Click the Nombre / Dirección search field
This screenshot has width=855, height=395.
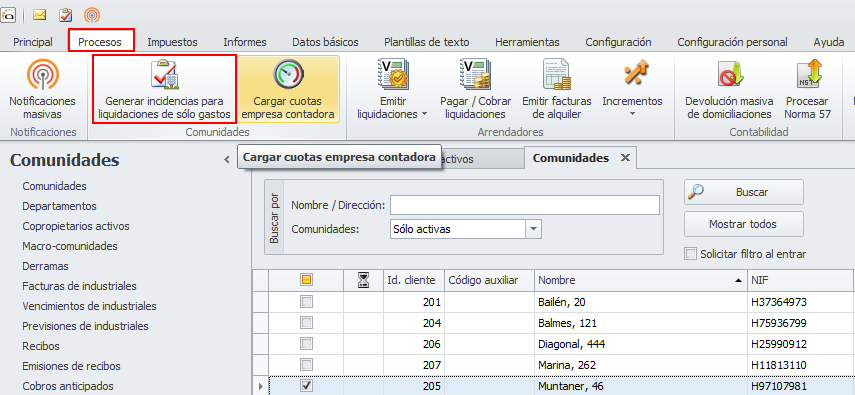click(x=525, y=205)
